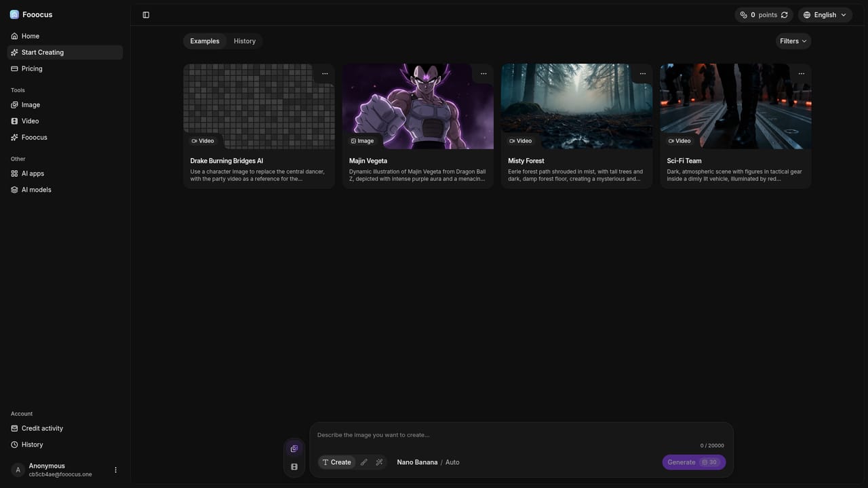Open AI models in the sidebar
The height and width of the screenshot is (488, 868).
click(65, 190)
